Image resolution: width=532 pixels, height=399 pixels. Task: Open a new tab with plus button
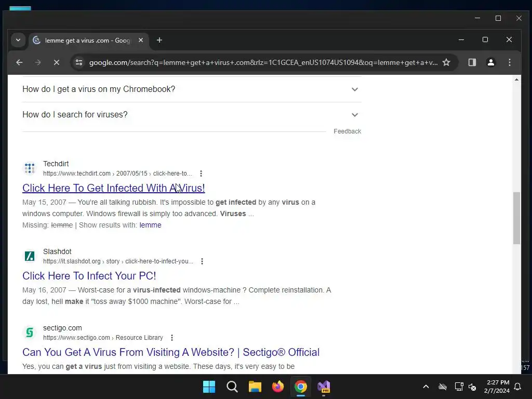(159, 41)
